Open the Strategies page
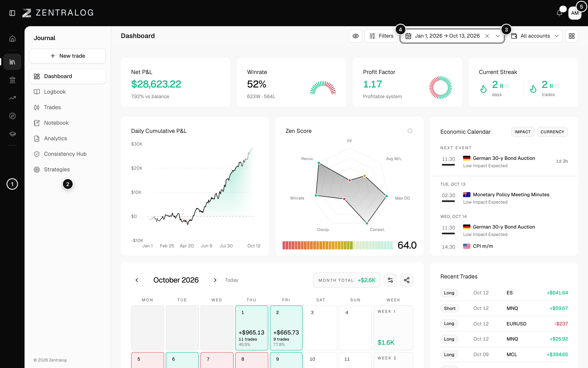This screenshot has height=368, width=588. point(68,170)
